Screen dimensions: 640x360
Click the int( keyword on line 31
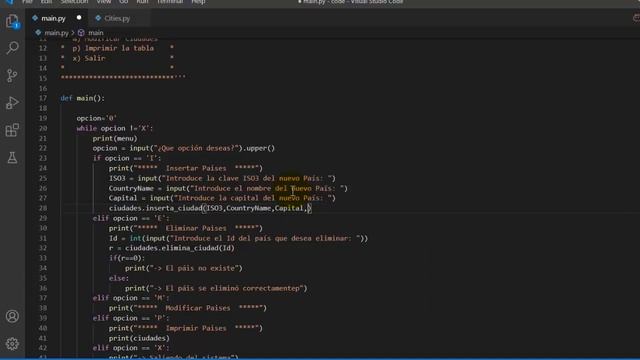tap(135, 238)
